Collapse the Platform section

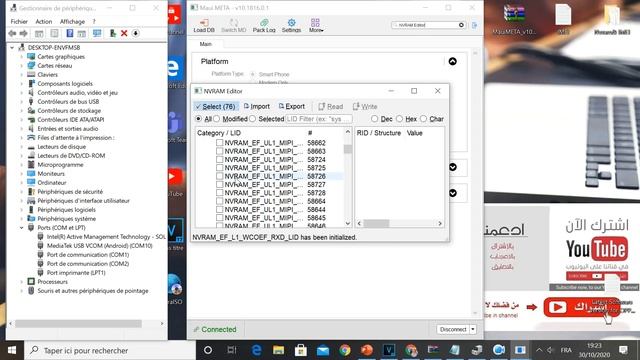click(x=452, y=61)
